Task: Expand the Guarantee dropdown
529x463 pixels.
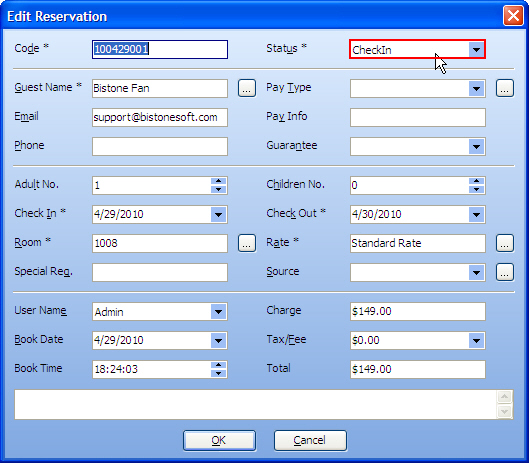Action: (x=476, y=147)
